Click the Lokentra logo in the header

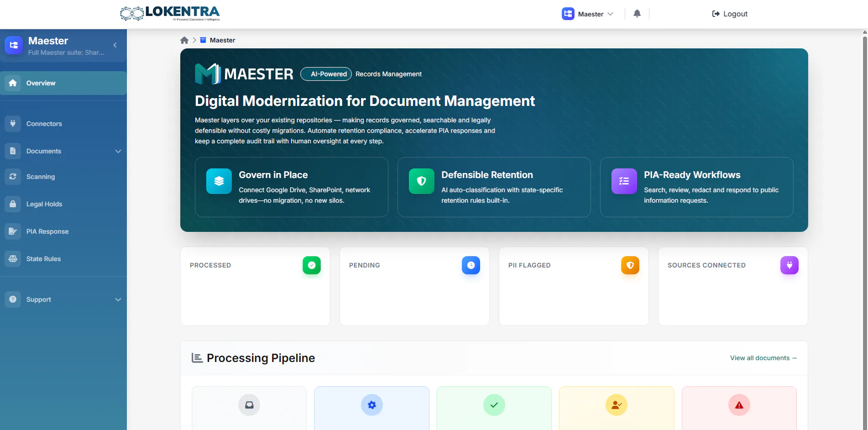click(170, 13)
